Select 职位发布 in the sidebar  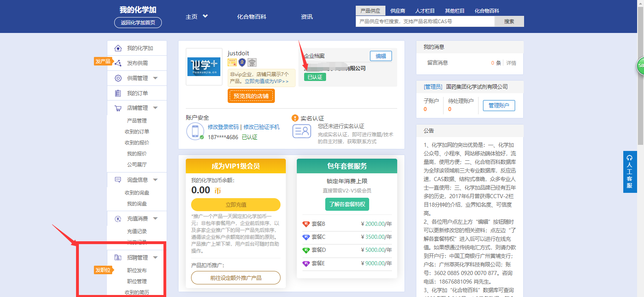point(137,271)
